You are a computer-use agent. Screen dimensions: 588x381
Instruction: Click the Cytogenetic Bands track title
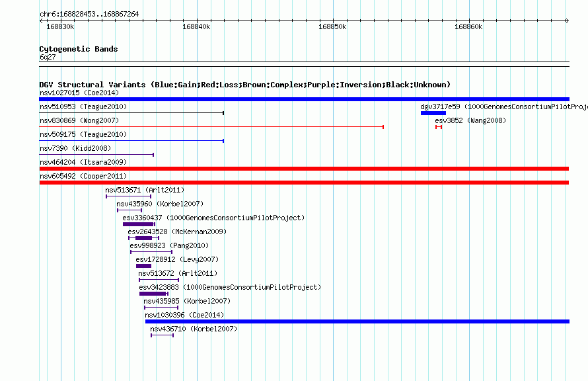point(79,49)
